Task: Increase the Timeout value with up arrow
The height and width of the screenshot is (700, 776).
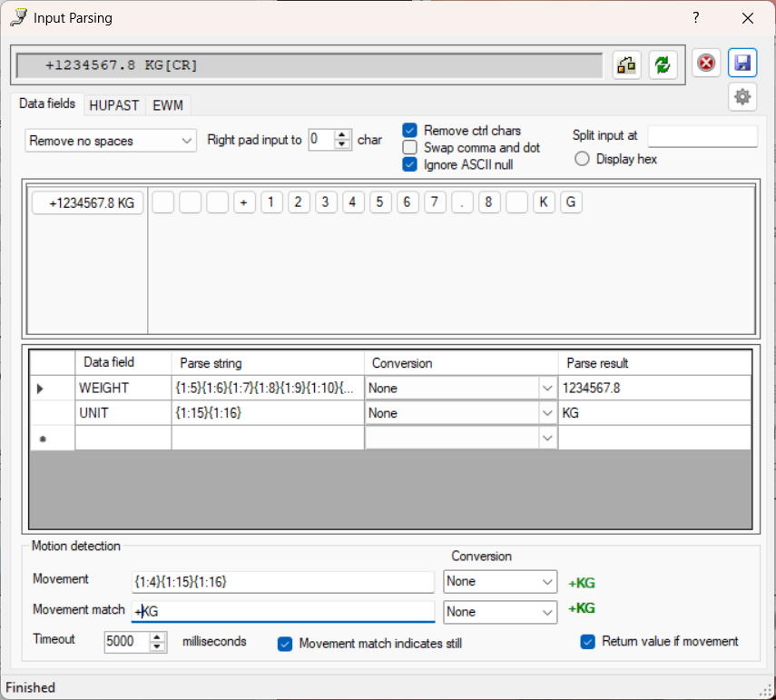Action: [158, 636]
